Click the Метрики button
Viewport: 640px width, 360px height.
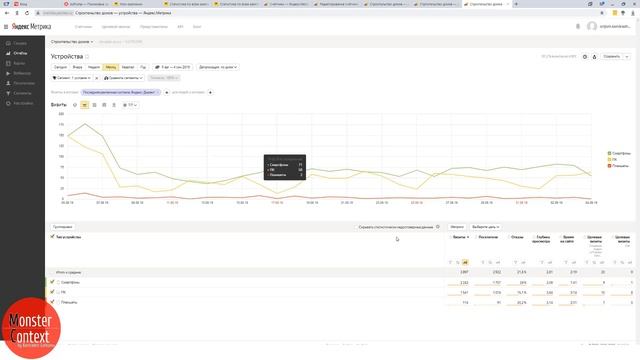coord(457,227)
